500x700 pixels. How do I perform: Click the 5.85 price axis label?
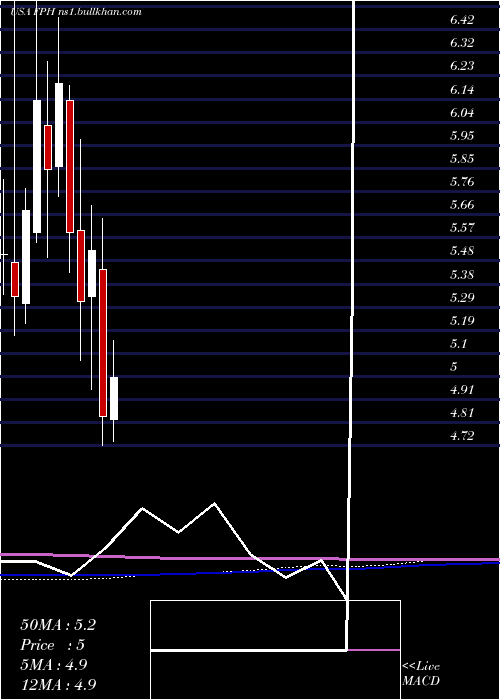click(x=462, y=159)
